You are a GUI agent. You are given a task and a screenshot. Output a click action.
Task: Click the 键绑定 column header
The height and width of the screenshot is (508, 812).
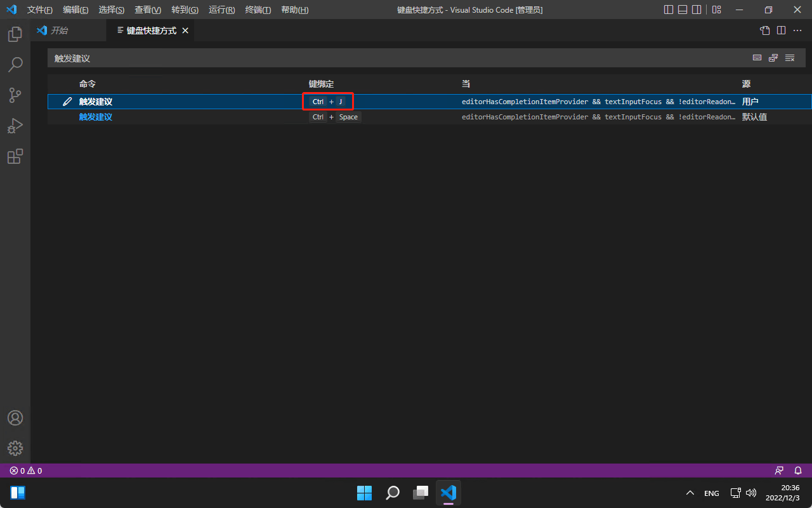[321, 84]
